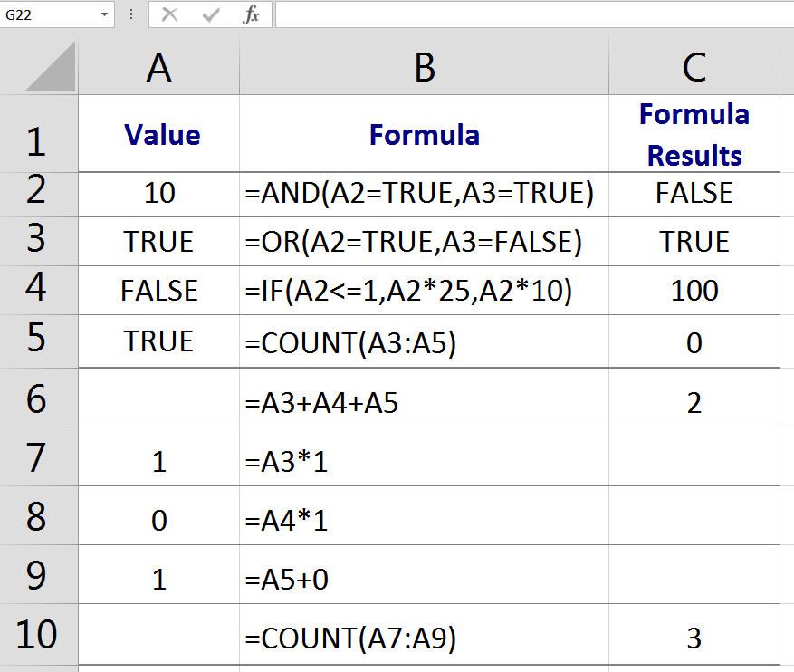Click into the formula bar input area
Viewport: 794px width, 672px height.
pyautogui.click(x=532, y=14)
